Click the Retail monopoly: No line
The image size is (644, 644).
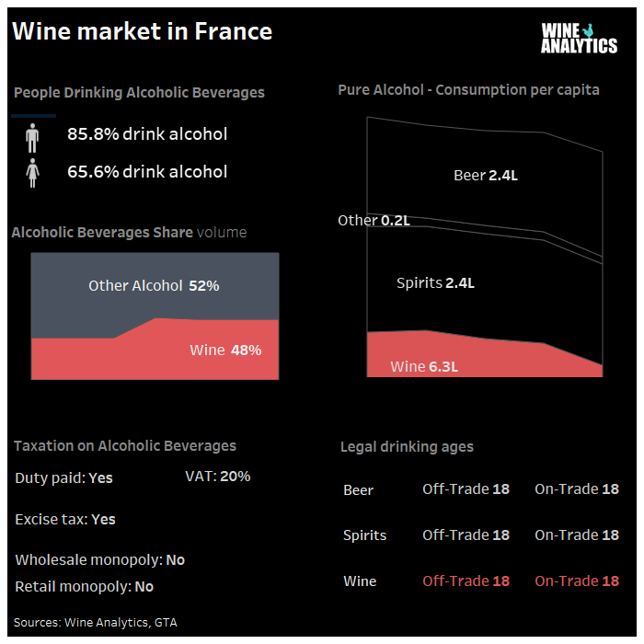(85, 587)
